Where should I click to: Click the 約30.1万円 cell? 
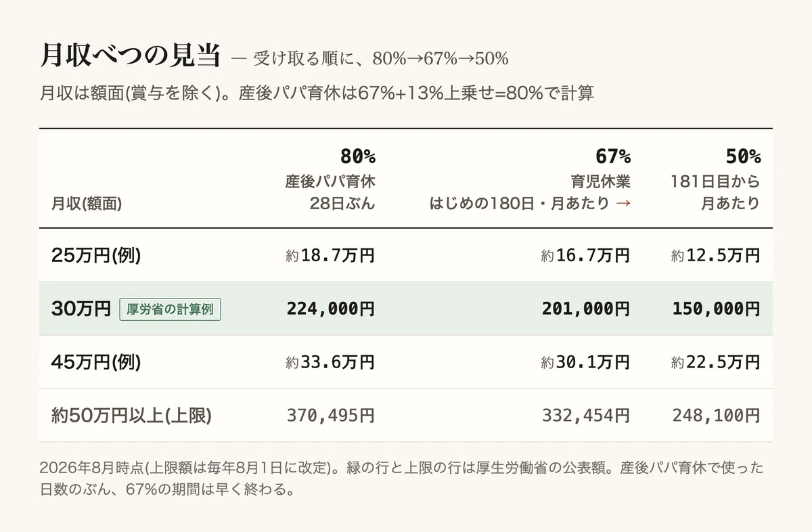pyautogui.click(x=586, y=362)
